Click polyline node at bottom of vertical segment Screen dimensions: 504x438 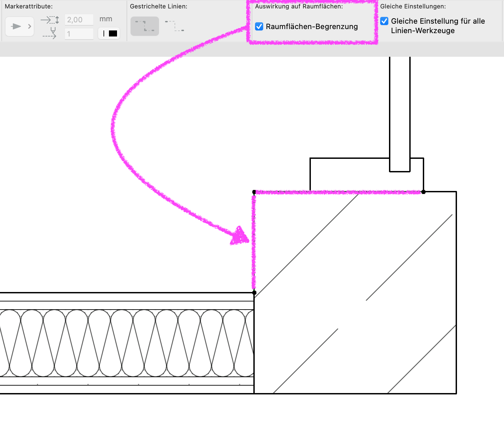tap(254, 293)
